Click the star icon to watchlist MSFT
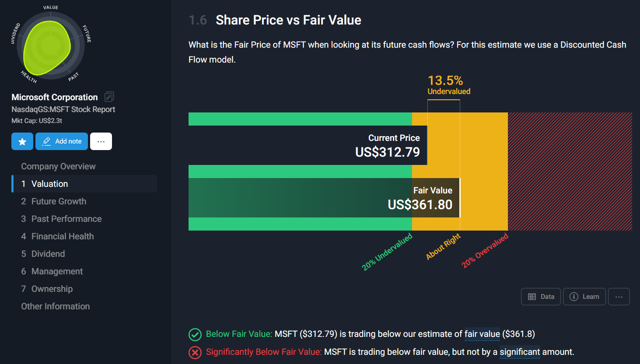Screen dimensions: 640x364 [x=22, y=141]
